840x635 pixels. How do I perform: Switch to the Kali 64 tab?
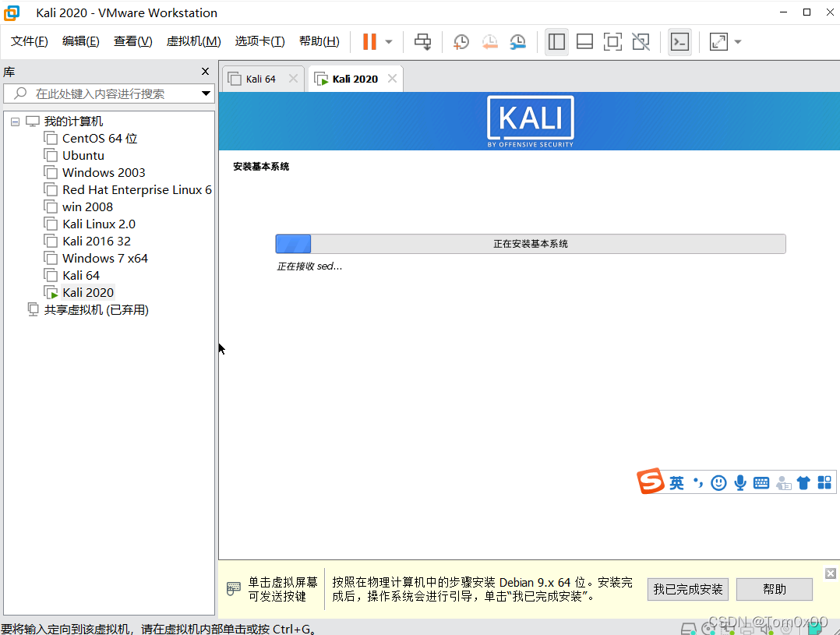tap(260, 79)
